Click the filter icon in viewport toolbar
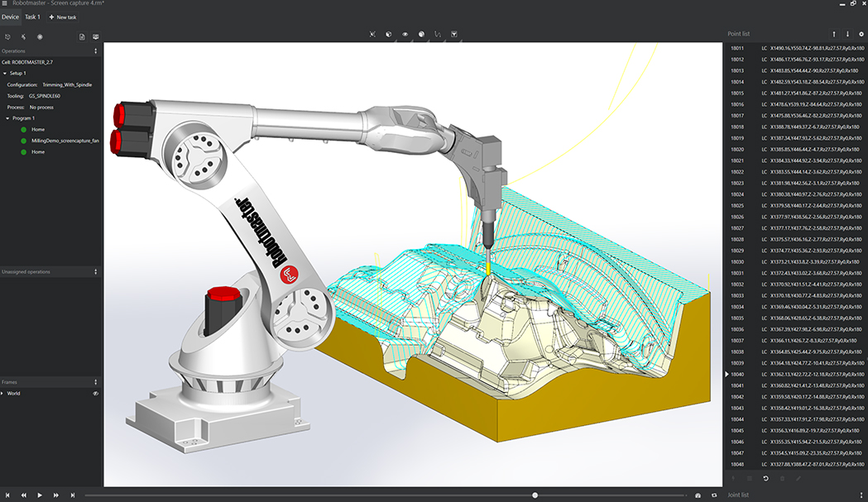The image size is (868, 502). (x=454, y=34)
